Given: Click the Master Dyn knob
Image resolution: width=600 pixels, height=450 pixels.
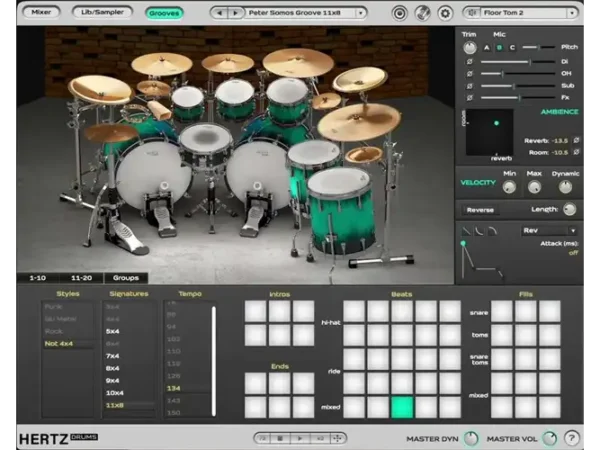Looking at the screenshot, I should [471, 439].
